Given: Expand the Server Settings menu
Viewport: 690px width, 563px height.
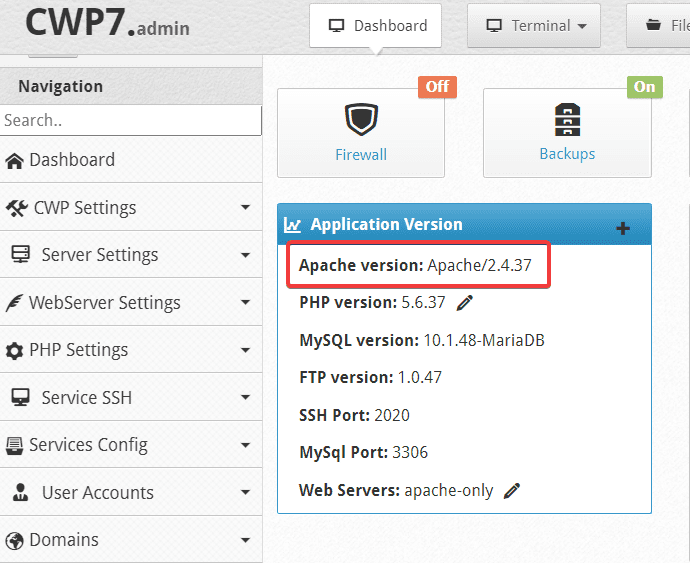Looking at the screenshot, I should pos(245,255).
